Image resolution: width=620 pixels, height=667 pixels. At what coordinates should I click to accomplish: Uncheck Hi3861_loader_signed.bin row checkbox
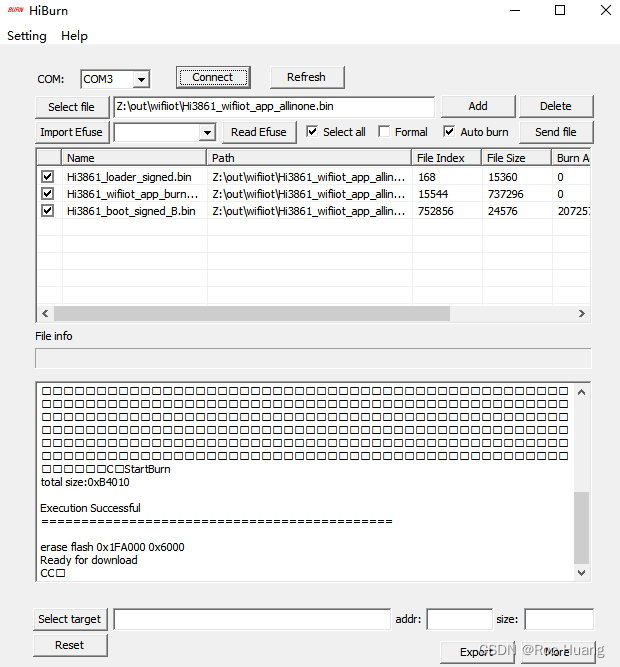click(x=48, y=177)
